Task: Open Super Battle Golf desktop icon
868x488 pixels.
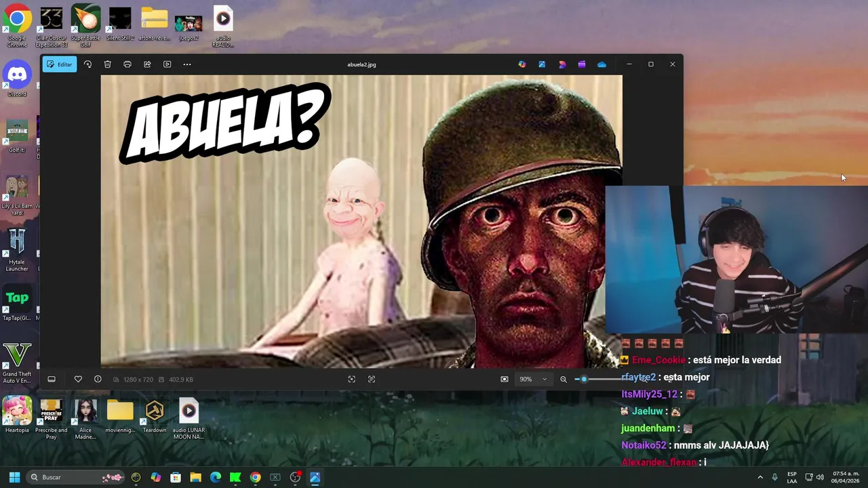Action: tap(85, 26)
